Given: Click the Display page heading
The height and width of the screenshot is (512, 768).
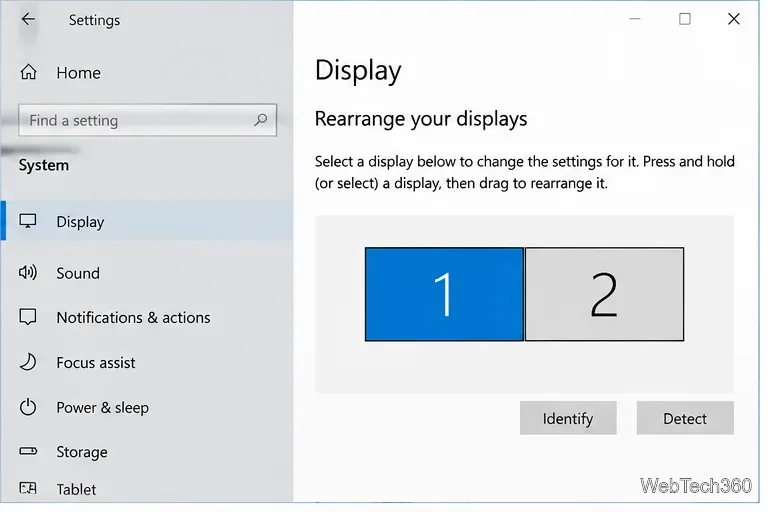Looking at the screenshot, I should coord(358,71).
